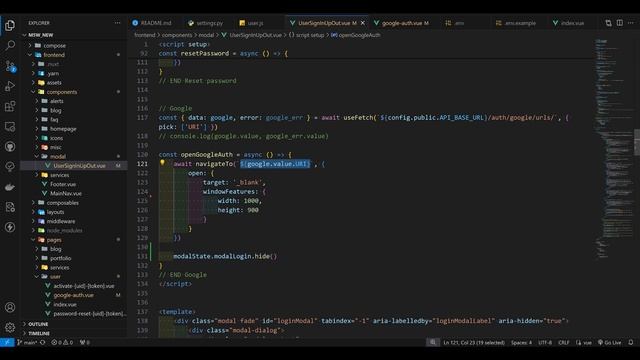Click the main branch indicator in status bar

pos(27,342)
